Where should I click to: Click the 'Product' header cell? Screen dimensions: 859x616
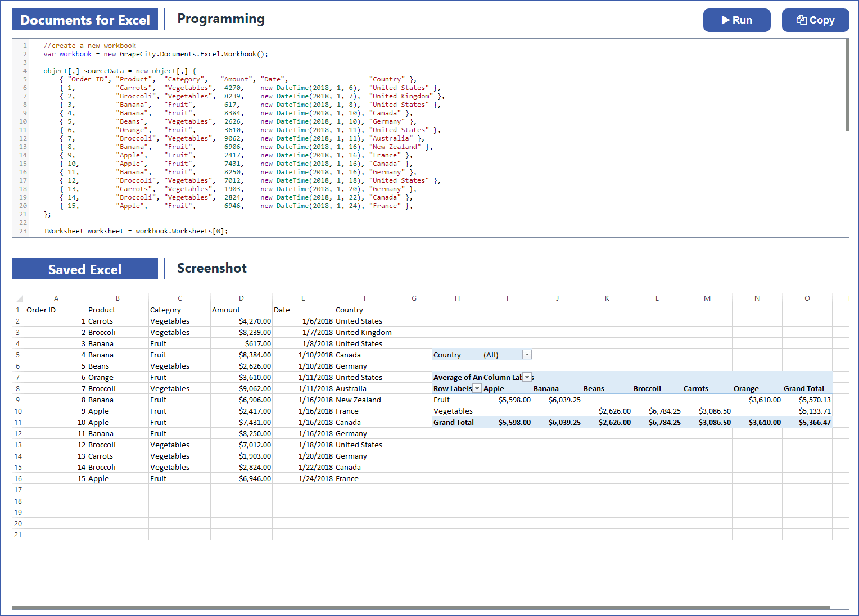coord(117,310)
